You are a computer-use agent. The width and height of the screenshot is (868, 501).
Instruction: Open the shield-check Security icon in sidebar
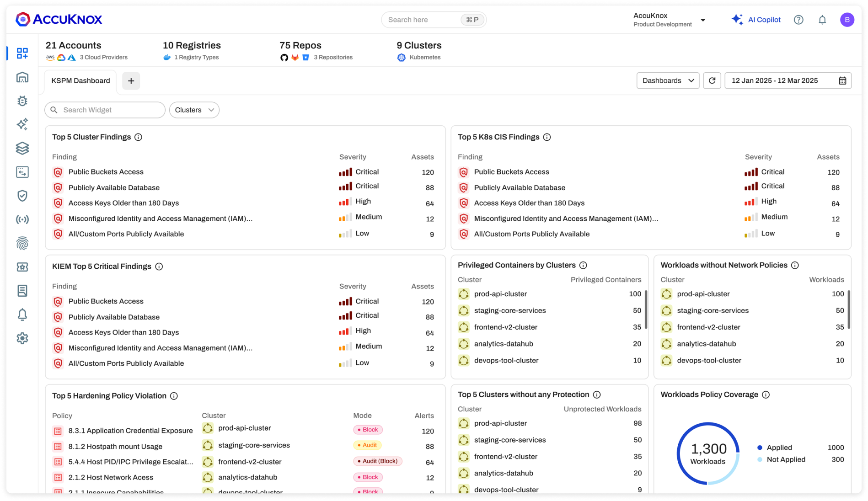coord(22,196)
